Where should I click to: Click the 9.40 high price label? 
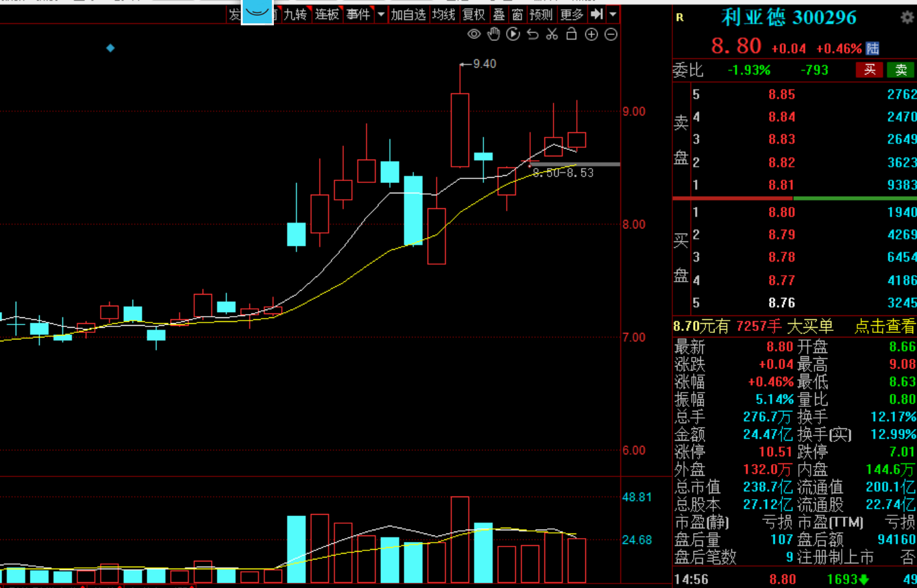tap(484, 64)
